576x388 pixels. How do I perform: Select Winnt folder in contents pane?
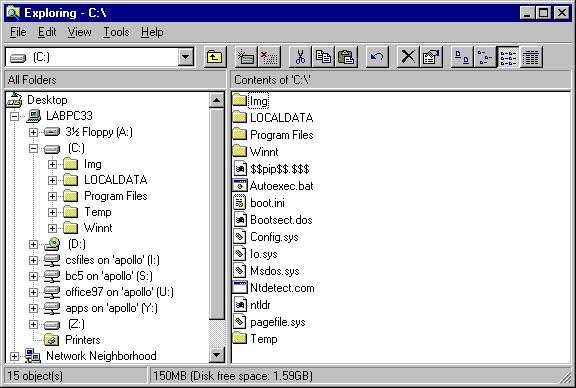point(256,151)
